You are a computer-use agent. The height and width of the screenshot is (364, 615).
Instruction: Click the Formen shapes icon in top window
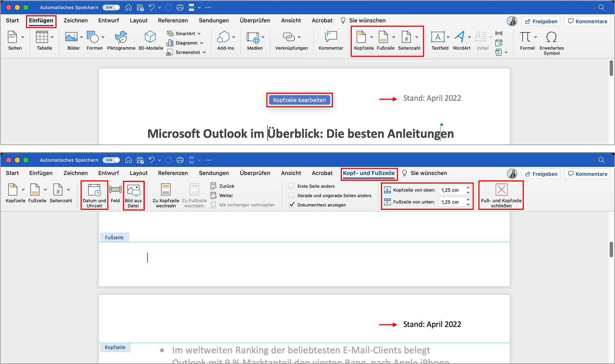tap(93, 37)
